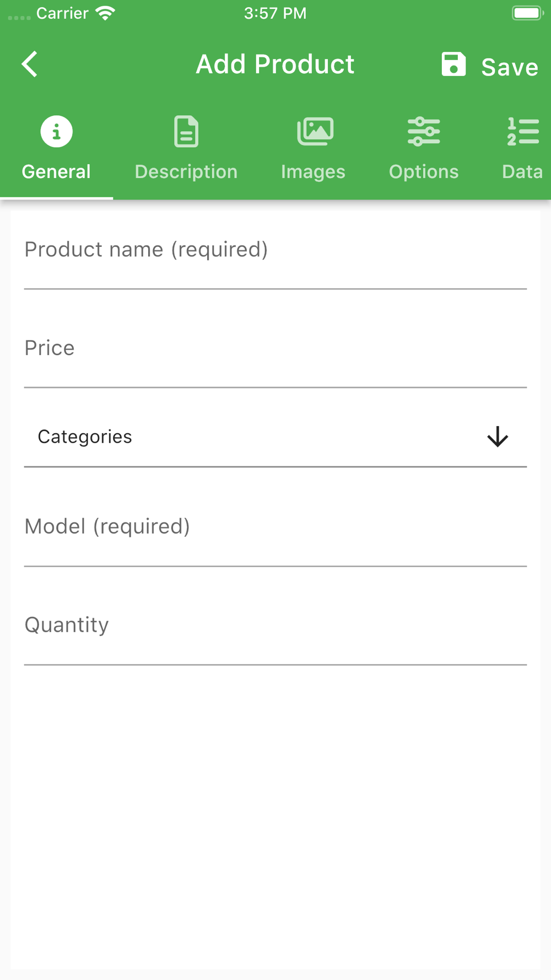Select the Data numbered list icon
Screen dimensions: 551x980
pyautogui.click(x=523, y=132)
